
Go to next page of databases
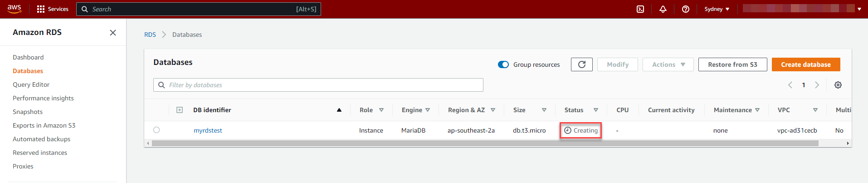click(x=817, y=85)
